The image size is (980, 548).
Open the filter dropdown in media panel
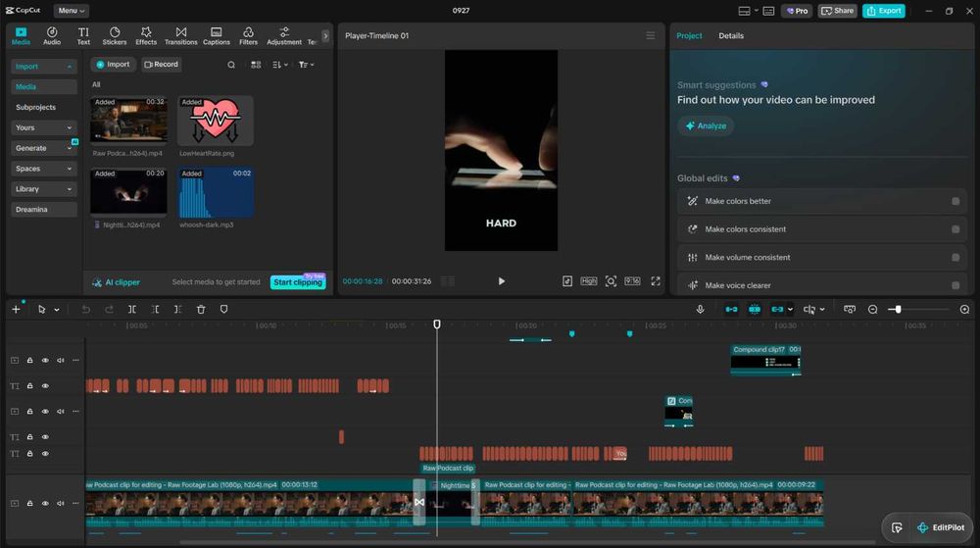click(306, 65)
